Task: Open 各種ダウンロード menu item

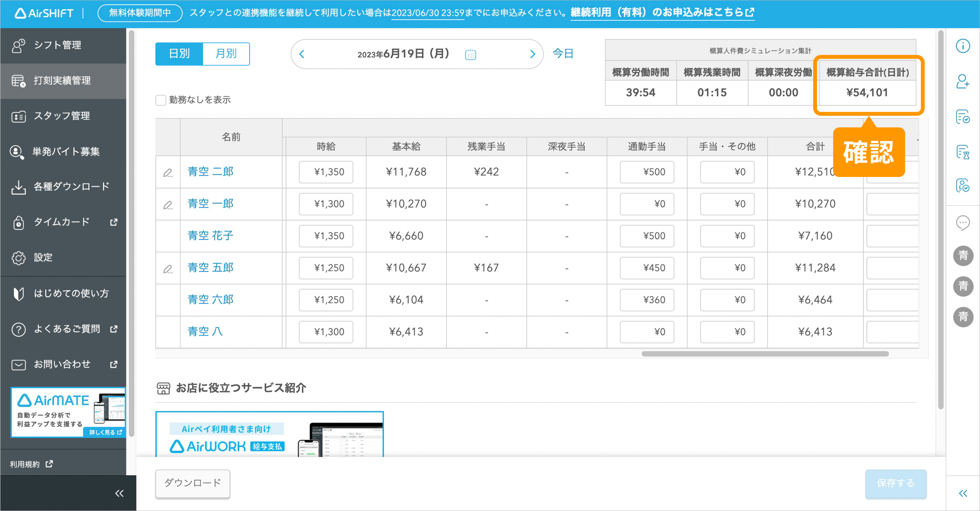Action: click(63, 187)
